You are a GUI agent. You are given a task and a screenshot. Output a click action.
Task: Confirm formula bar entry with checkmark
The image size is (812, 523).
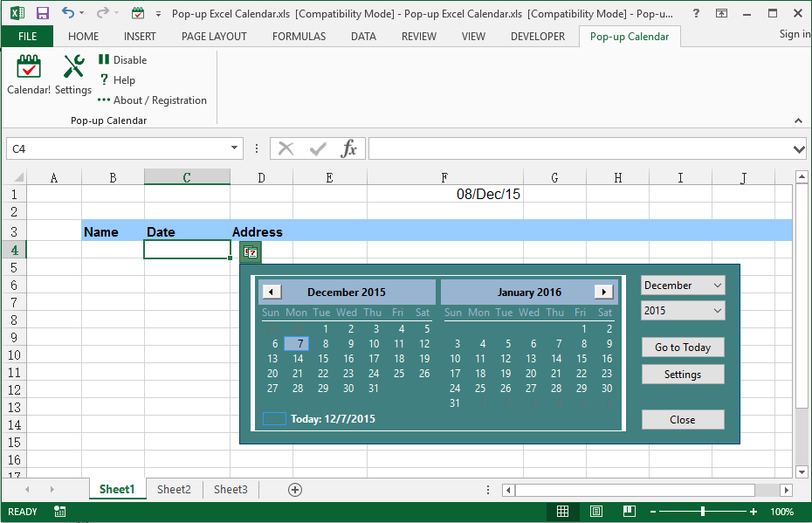point(318,149)
